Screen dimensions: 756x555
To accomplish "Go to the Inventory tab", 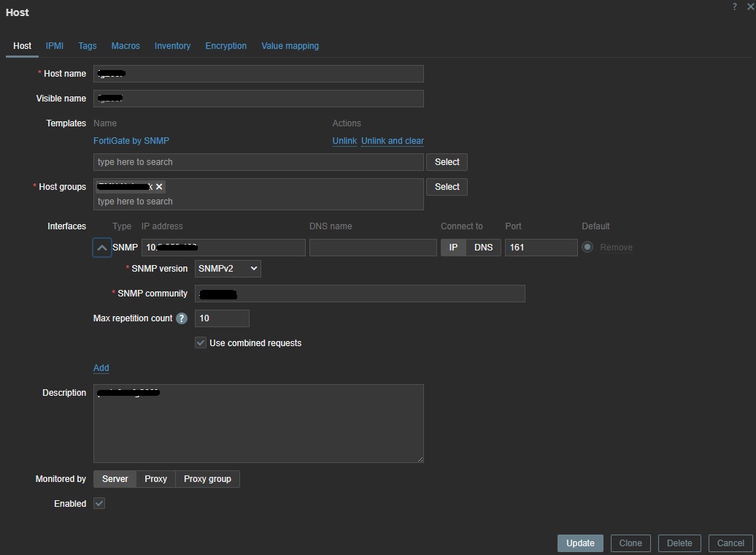I will [x=172, y=46].
